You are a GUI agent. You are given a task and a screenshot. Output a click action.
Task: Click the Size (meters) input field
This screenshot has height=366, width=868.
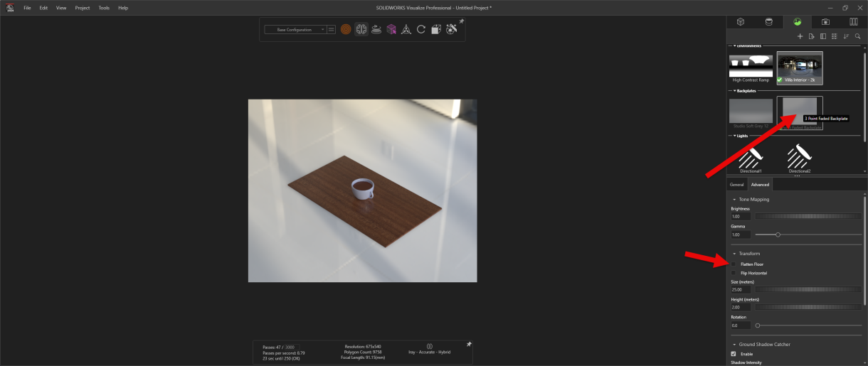coord(741,289)
